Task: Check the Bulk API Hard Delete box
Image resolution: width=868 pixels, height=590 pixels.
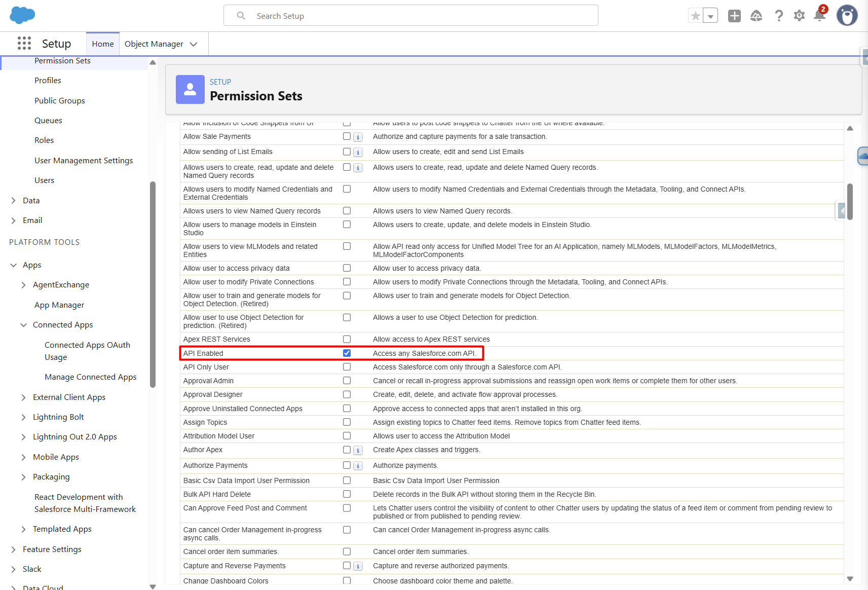Action: (347, 494)
